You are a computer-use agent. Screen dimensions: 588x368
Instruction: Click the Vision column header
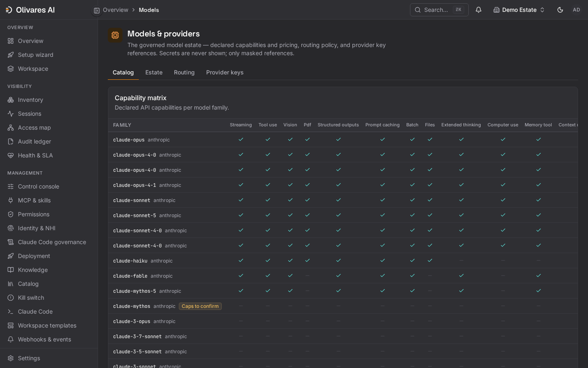(x=290, y=125)
